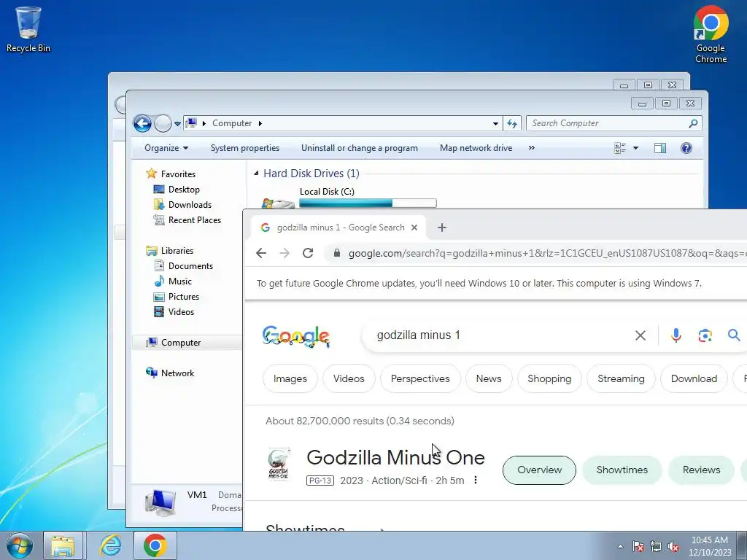Screen dimensions: 747x560
Task: Open Pictures library
Action: pos(183,297)
